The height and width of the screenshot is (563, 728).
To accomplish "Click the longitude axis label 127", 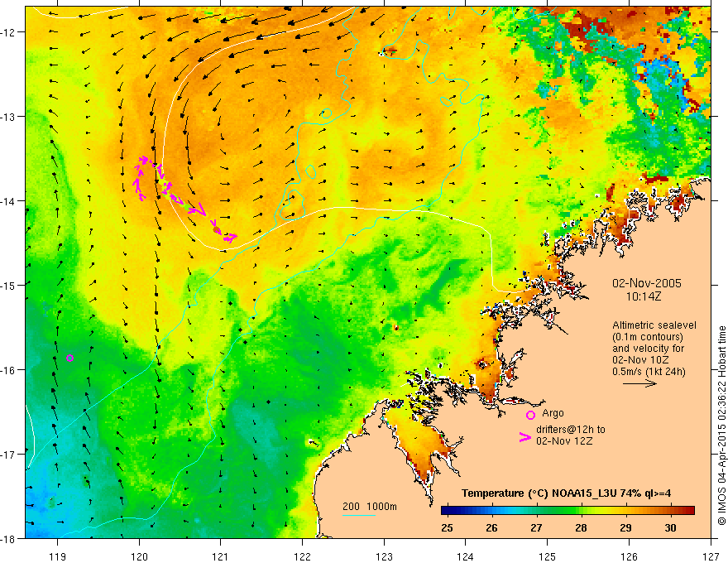I will coord(711,556).
